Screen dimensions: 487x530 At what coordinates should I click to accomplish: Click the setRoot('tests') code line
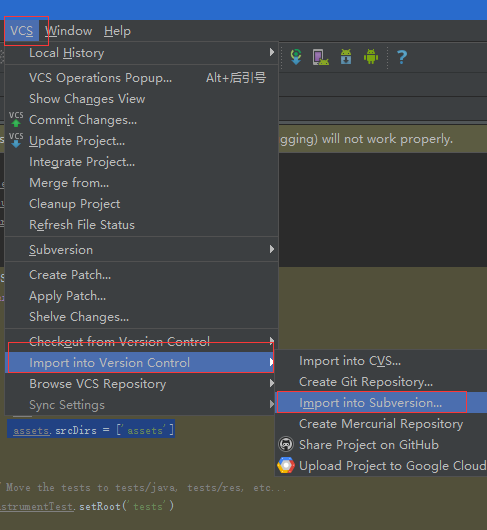point(87,506)
